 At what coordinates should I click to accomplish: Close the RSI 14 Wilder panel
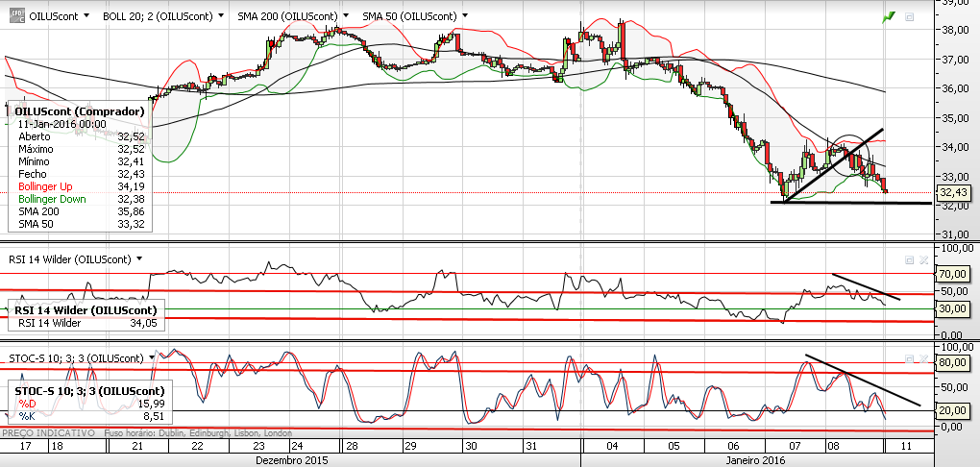coord(924,259)
